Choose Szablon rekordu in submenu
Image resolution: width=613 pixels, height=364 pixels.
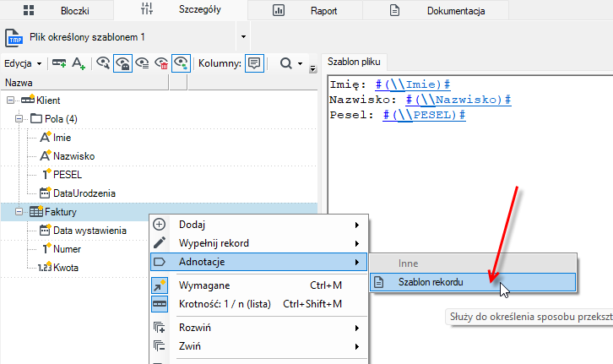point(473,282)
